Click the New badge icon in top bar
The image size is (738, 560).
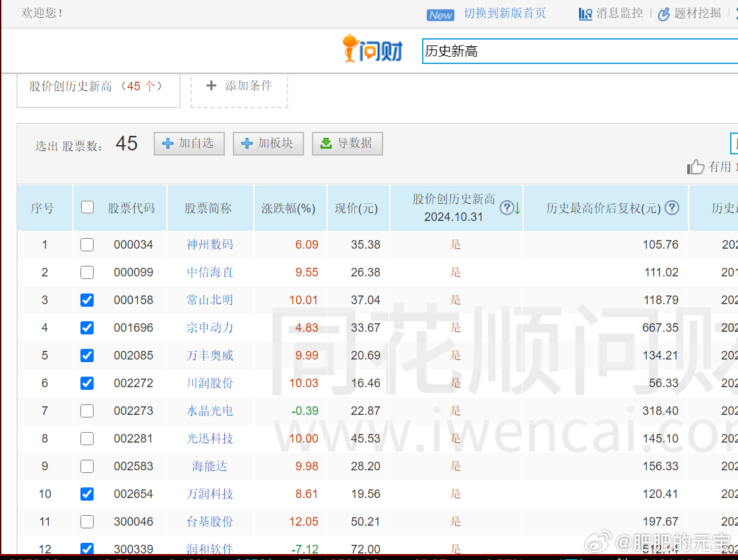point(440,15)
